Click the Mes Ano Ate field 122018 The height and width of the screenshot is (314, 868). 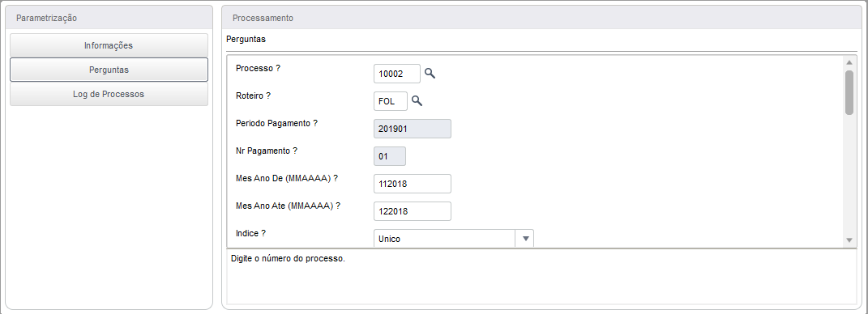(x=413, y=212)
